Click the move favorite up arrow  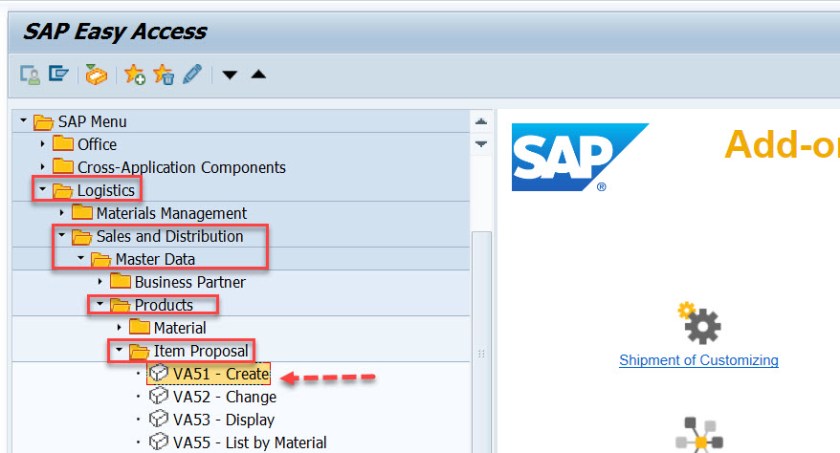(258, 75)
